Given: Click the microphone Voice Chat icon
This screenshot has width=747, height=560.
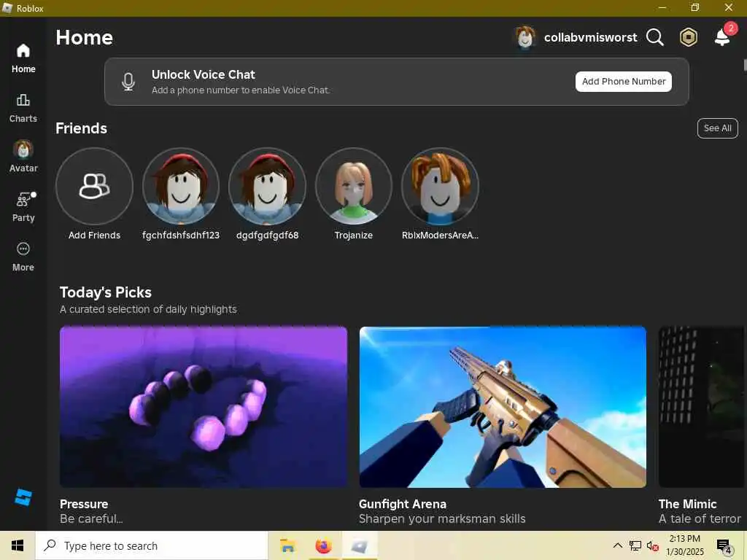Looking at the screenshot, I should click(128, 82).
